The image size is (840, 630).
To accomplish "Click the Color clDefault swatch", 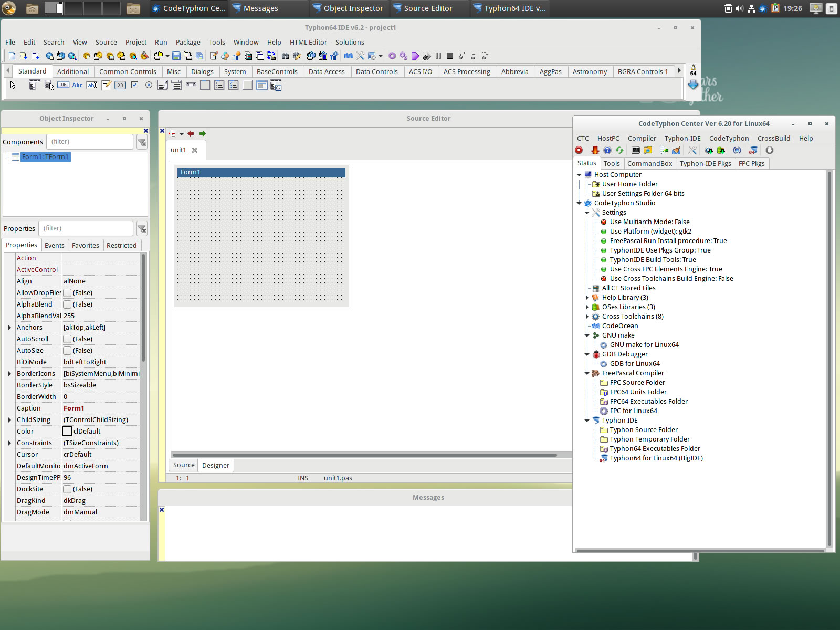I will [67, 432].
